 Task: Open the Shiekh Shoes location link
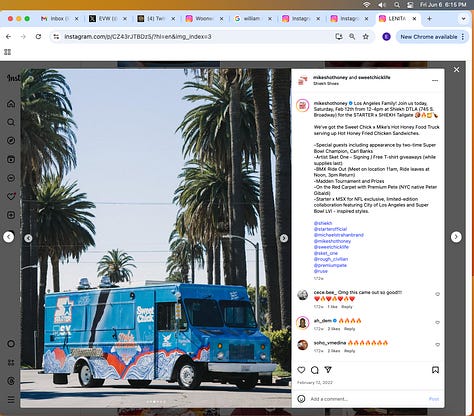(x=326, y=83)
